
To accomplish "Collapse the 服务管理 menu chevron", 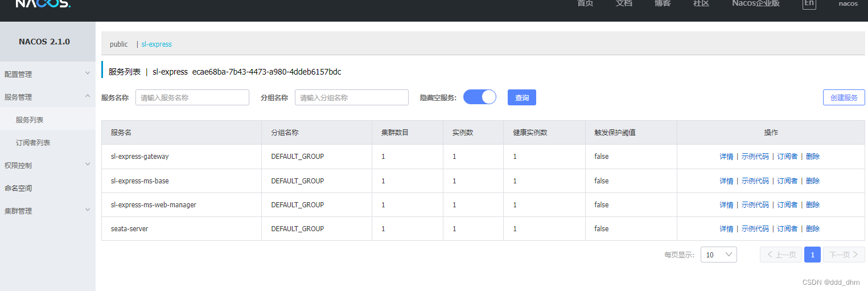I will 88,96.
